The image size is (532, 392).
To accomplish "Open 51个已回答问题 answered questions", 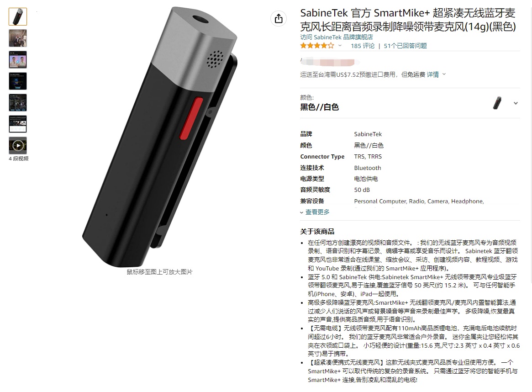I will pyautogui.click(x=405, y=46).
